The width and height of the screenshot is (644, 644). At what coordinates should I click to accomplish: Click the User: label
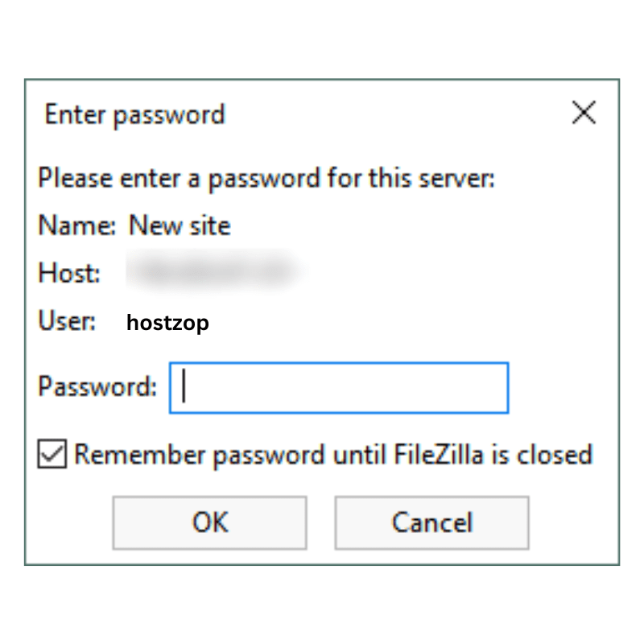coord(66,321)
